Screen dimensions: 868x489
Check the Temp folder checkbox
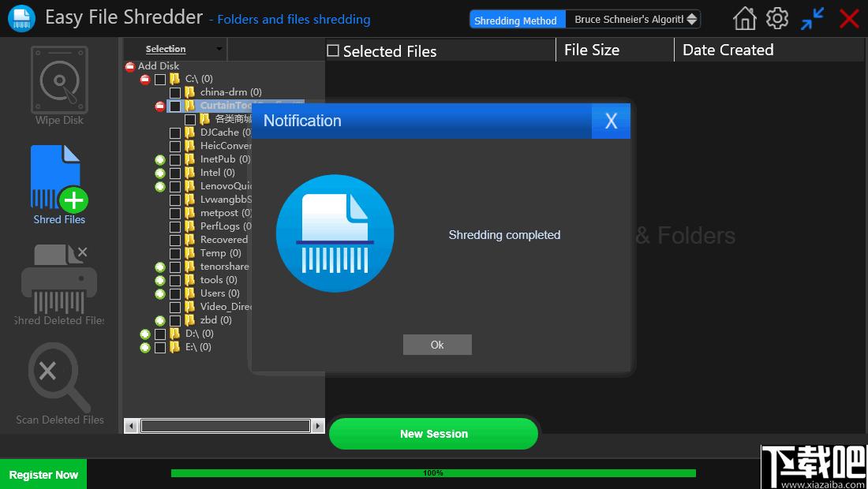(175, 253)
